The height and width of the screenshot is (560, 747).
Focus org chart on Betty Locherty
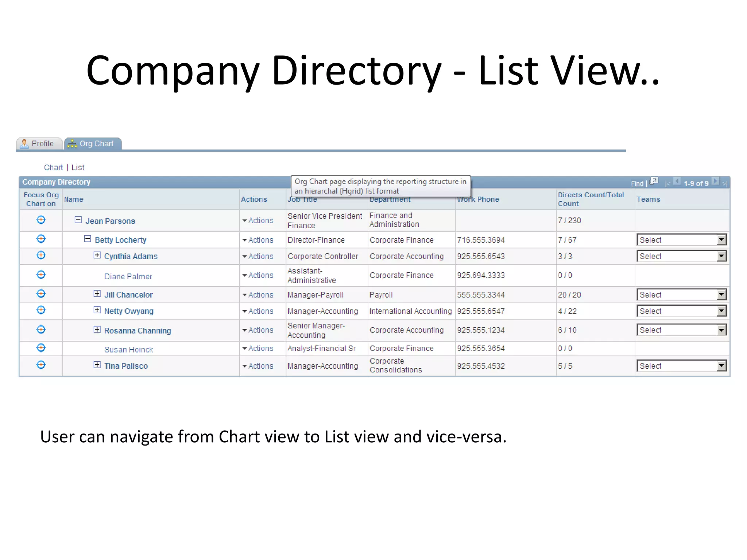click(x=41, y=239)
